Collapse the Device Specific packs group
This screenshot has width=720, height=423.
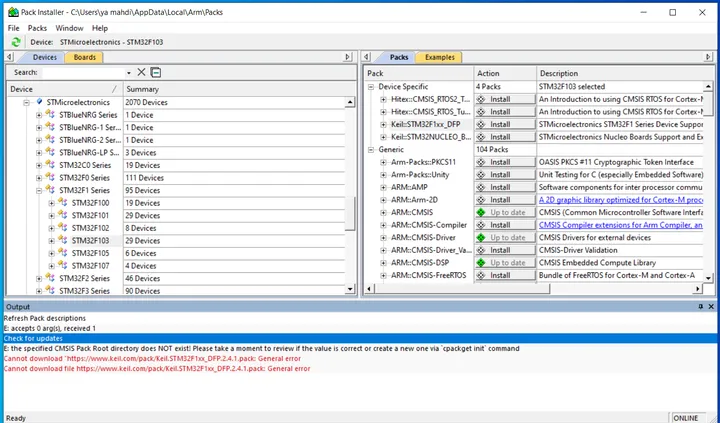[371, 86]
